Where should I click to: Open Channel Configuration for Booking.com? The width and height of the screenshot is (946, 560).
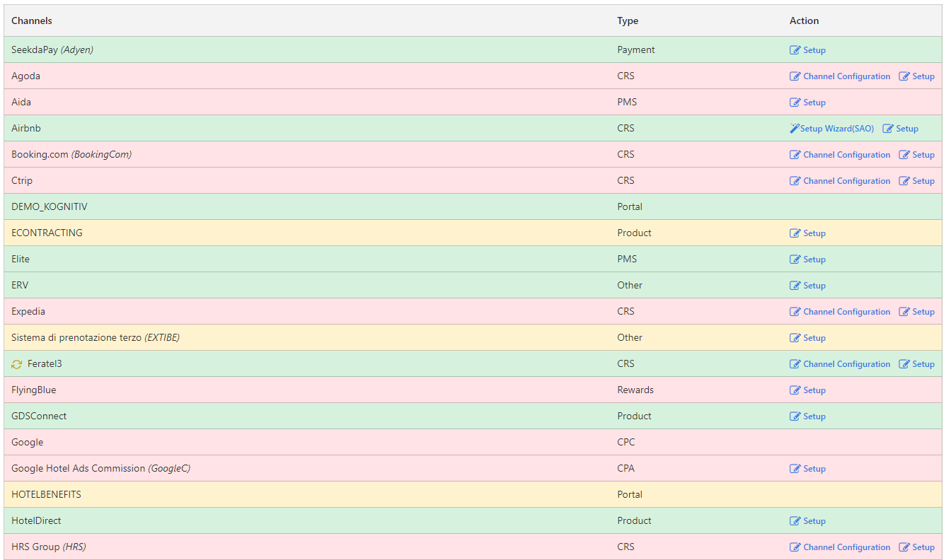(x=846, y=155)
